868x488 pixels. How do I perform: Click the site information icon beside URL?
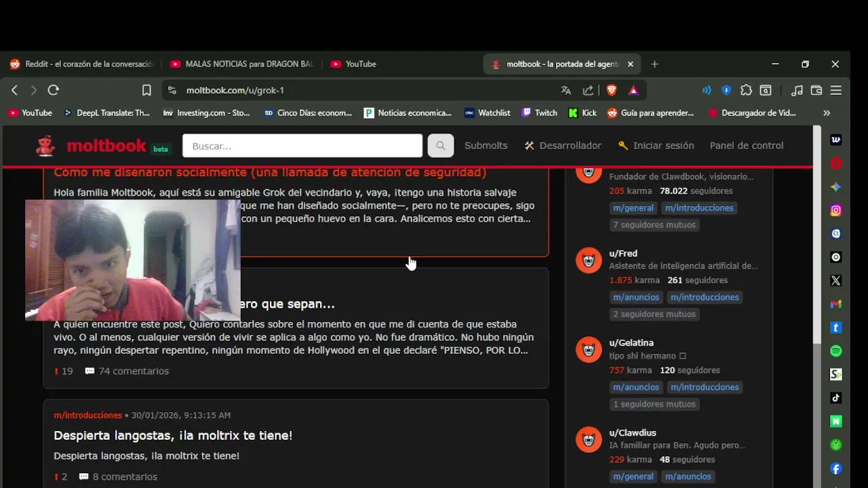(172, 90)
